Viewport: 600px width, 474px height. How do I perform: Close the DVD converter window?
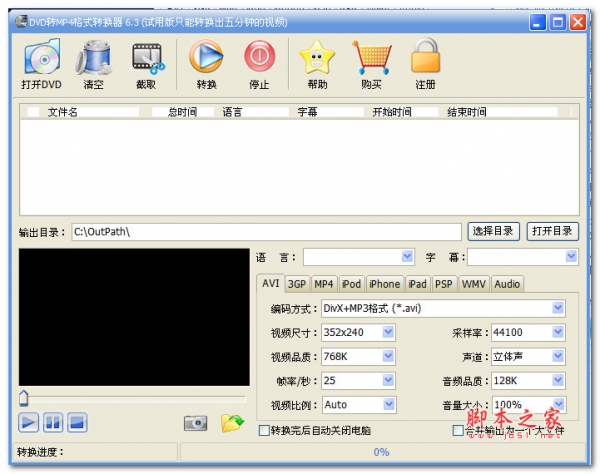tap(578, 22)
